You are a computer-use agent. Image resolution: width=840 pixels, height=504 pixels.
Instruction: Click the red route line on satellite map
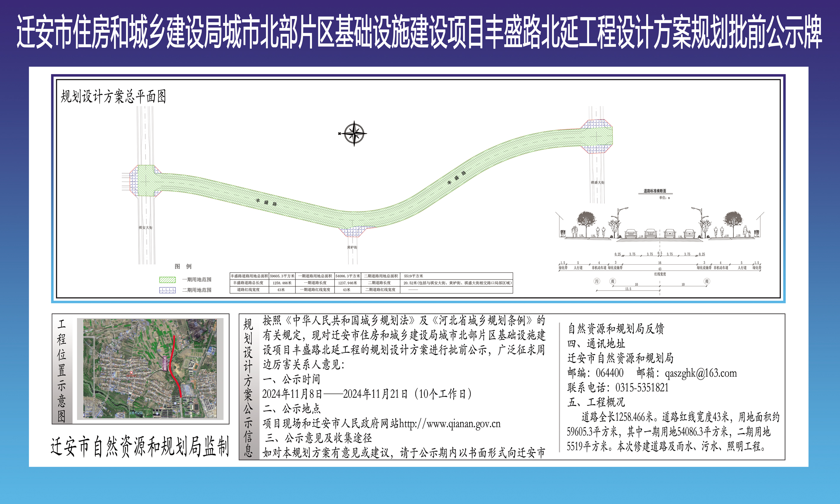click(175, 366)
